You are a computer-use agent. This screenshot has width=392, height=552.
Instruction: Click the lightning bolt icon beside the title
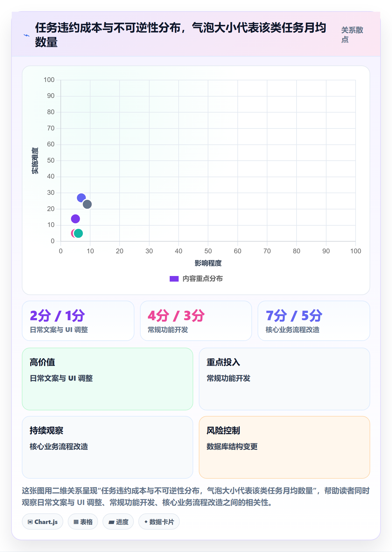point(27,35)
